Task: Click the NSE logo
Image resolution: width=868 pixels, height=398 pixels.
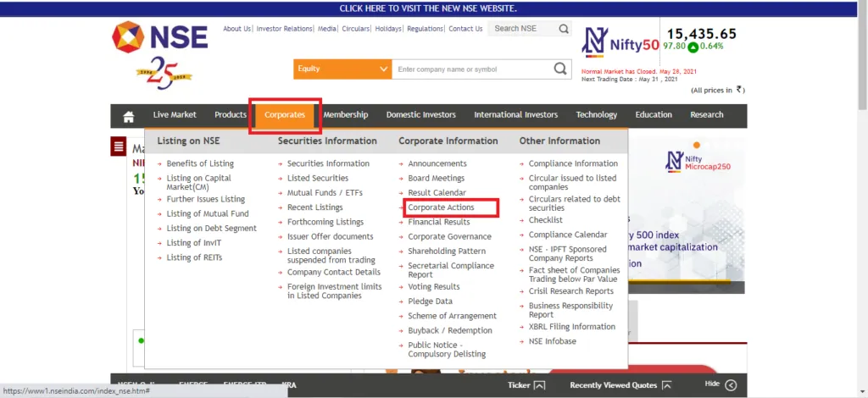Action: click(x=160, y=37)
